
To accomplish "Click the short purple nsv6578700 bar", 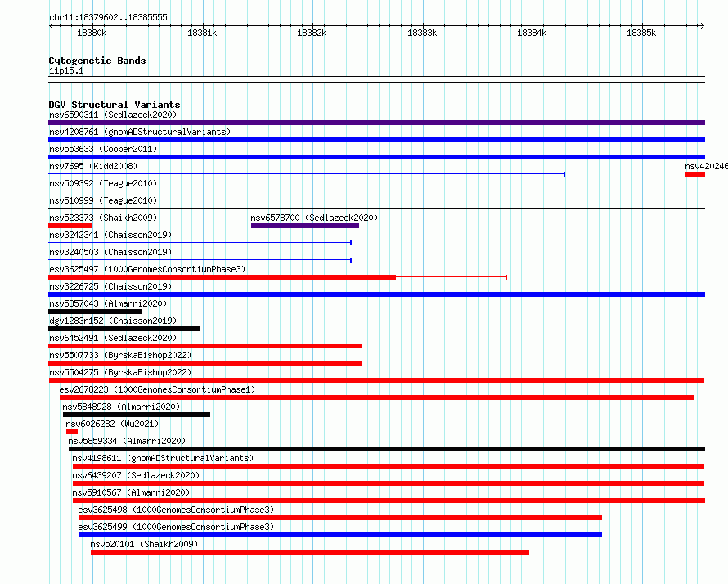I will [305, 226].
